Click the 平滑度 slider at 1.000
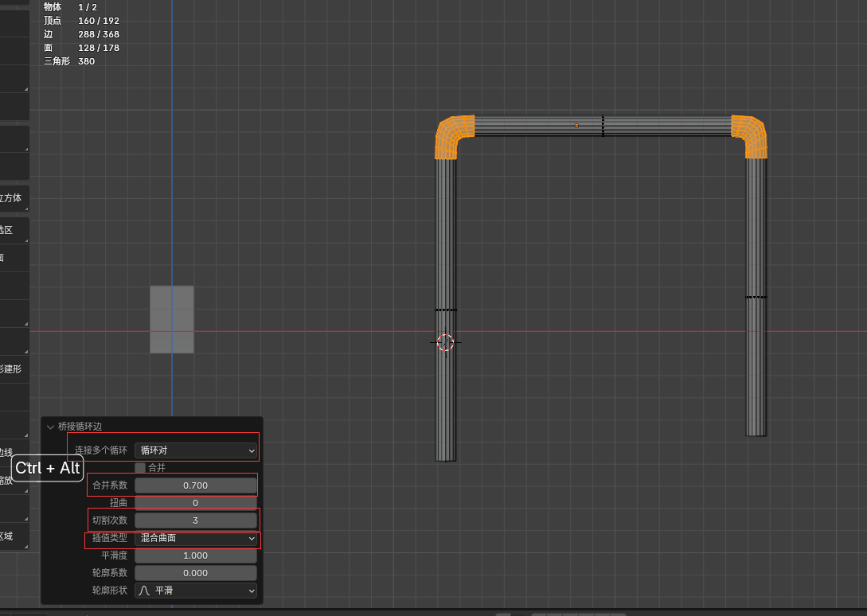The width and height of the screenshot is (867, 616). pos(196,556)
